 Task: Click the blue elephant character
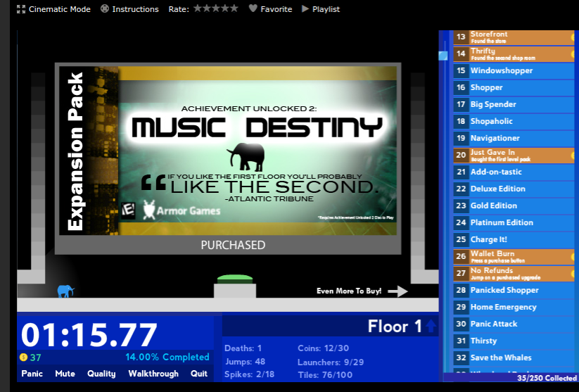(x=65, y=291)
